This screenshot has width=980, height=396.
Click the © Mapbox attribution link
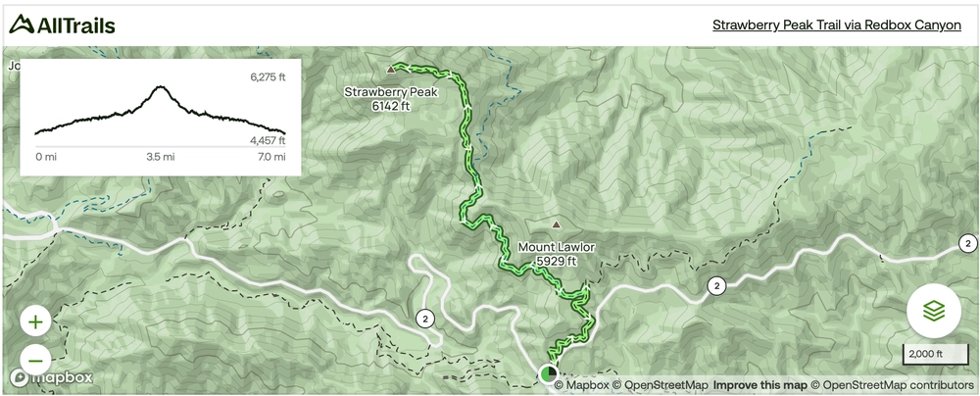pyautogui.click(x=581, y=385)
